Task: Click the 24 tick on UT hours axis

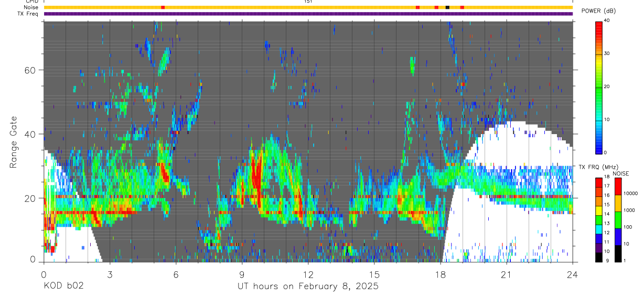Action: [572, 274]
